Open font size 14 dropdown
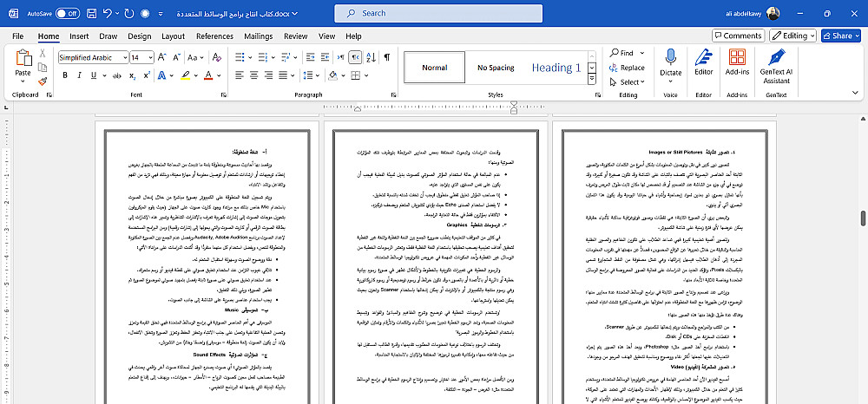Image resolution: width=868 pixels, height=404 pixels. pyautogui.click(x=150, y=57)
